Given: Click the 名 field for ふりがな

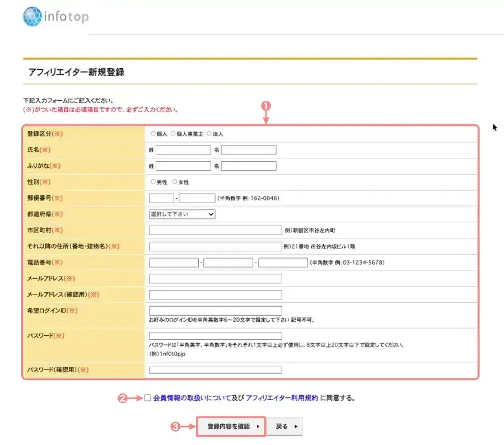Looking at the screenshot, I should point(249,165).
